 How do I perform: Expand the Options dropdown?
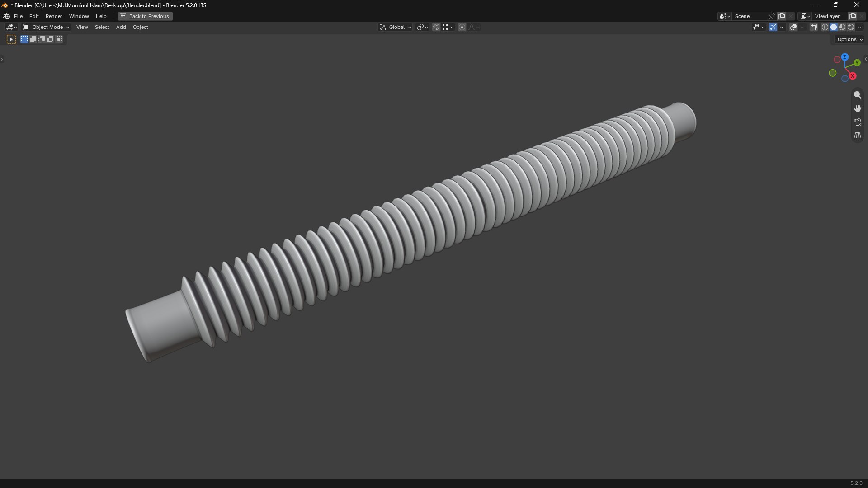click(x=850, y=39)
